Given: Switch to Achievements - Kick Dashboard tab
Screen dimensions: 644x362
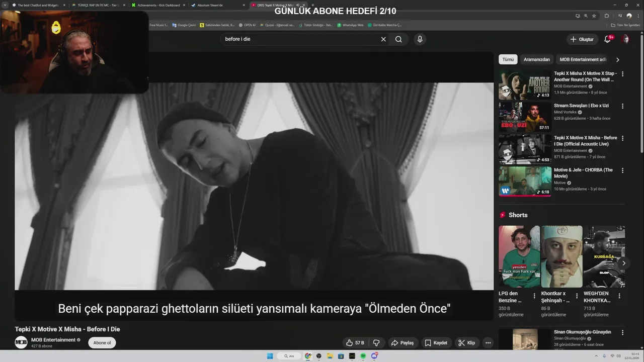Looking at the screenshot, I should [x=158, y=5].
